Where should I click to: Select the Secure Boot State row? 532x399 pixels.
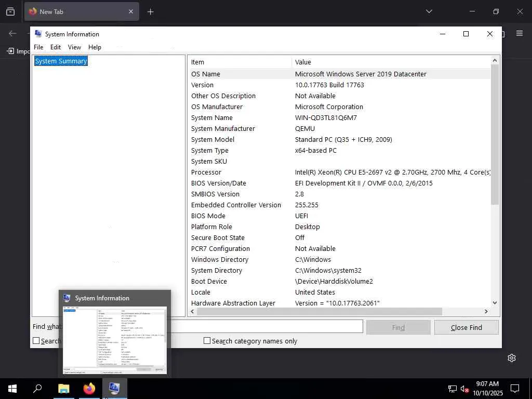pos(340,237)
